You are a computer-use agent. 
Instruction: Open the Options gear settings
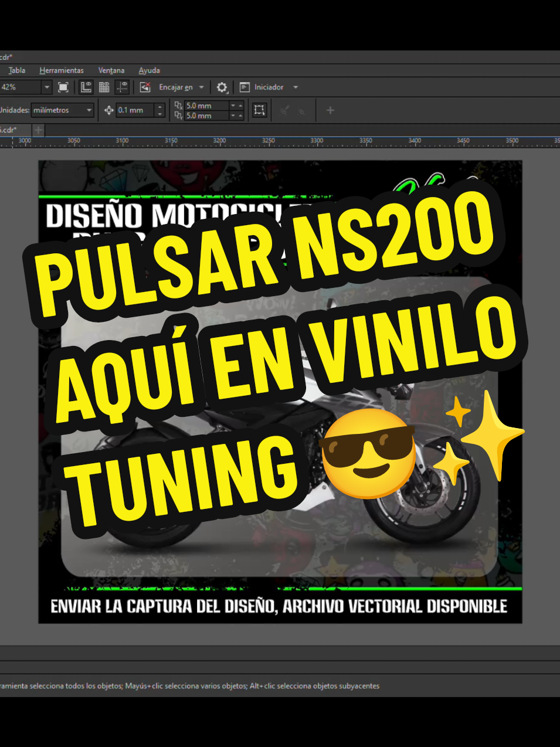(222, 87)
